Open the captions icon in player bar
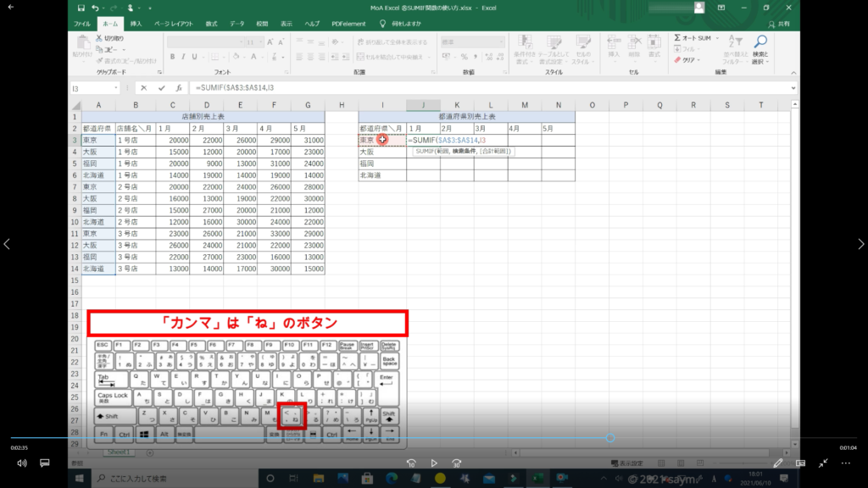Screen dimensions: 868x488 45,463
